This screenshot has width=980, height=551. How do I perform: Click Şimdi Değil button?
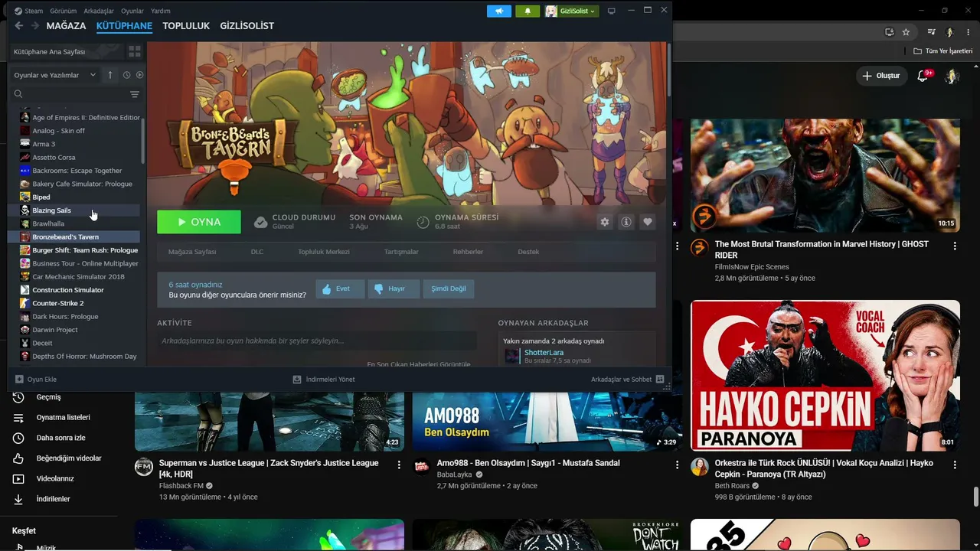point(449,289)
